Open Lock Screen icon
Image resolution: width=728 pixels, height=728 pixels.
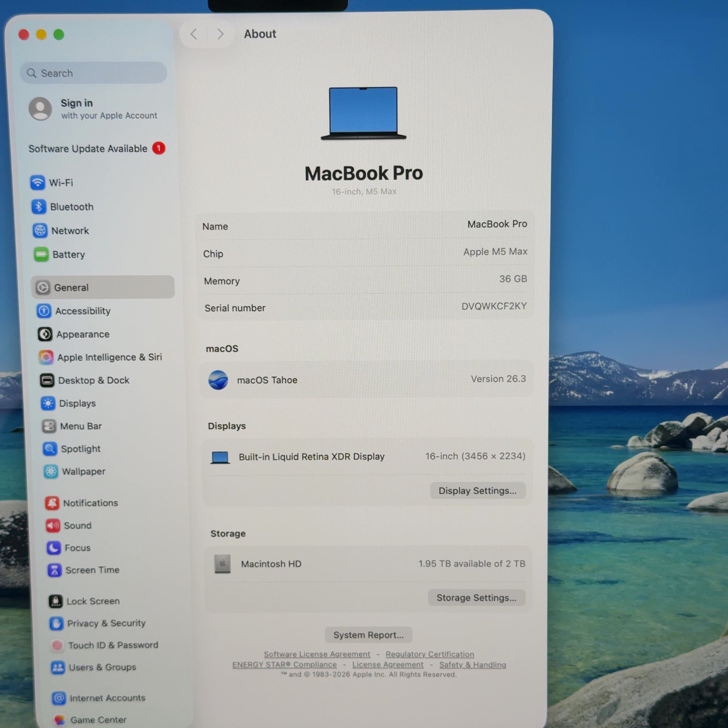(56, 601)
